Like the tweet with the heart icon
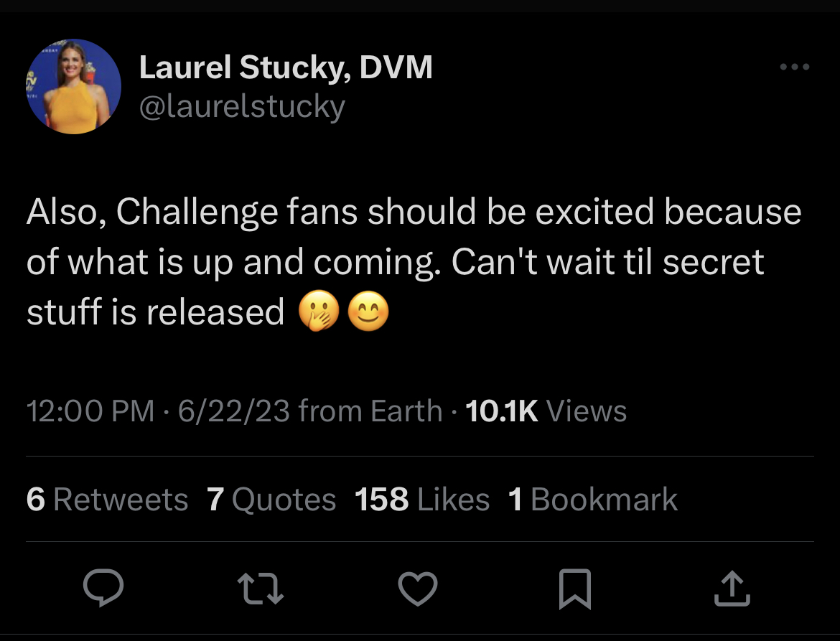840x641 pixels. pyautogui.click(x=418, y=589)
